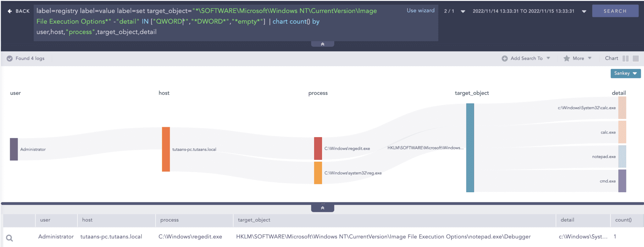Collapse the chart panel using the bottom chevron
This screenshot has height=247, width=644.
tap(322, 208)
